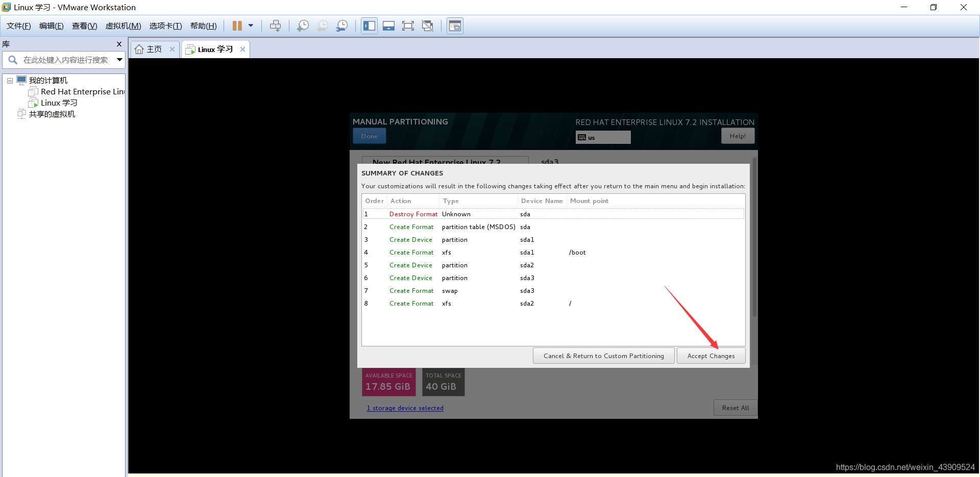
Task: Close the 库 library panel
Action: pos(119,44)
